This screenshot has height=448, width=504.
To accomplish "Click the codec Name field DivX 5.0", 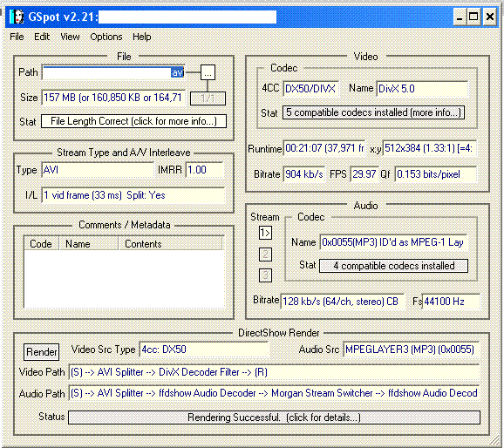I will (422, 89).
